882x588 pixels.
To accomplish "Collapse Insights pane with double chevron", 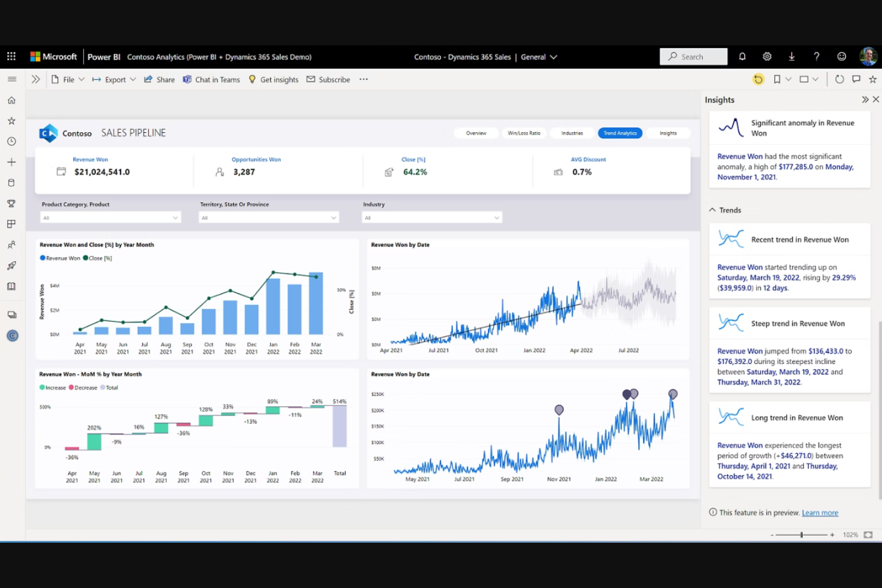I will [865, 99].
